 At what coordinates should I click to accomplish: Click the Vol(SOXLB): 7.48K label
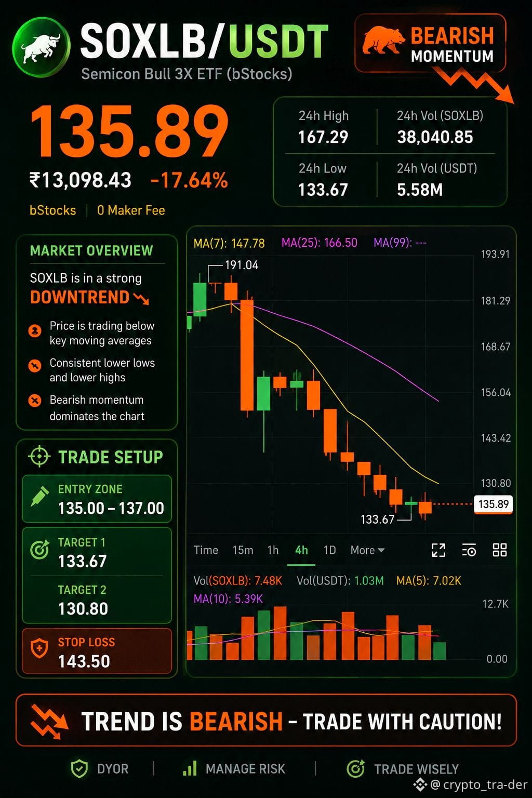[237, 581]
